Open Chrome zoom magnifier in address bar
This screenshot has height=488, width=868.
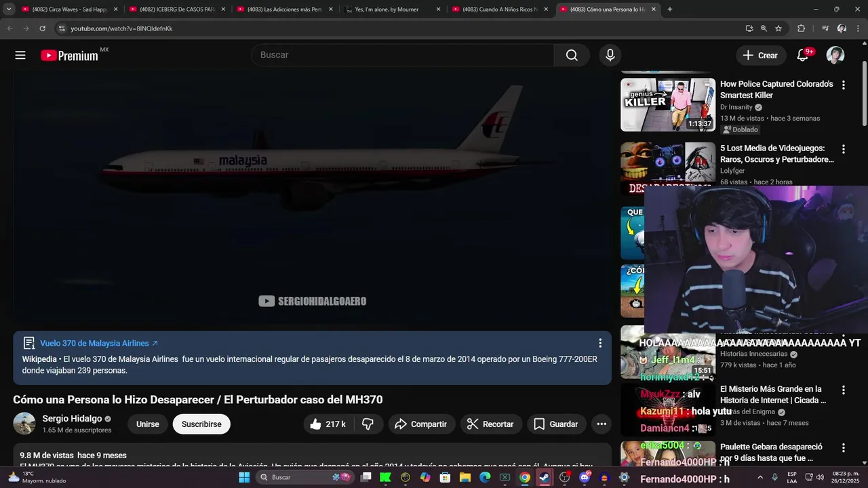[x=764, y=28]
